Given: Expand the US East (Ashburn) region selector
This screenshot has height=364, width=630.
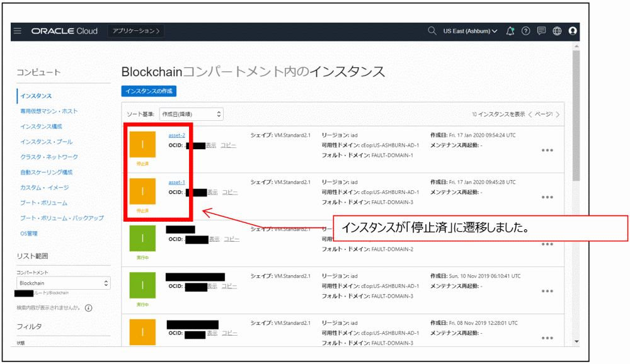Looking at the screenshot, I should pos(470,31).
